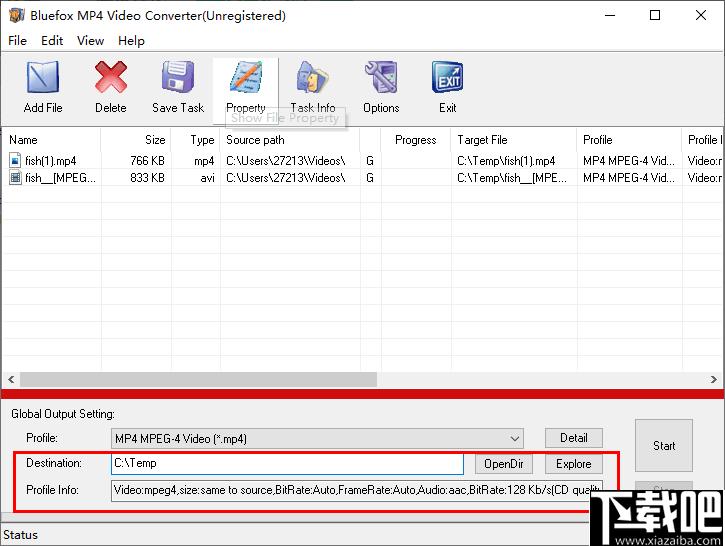Click the horizontal scrollbar thumb
The width and height of the screenshot is (725, 546).
198,380
